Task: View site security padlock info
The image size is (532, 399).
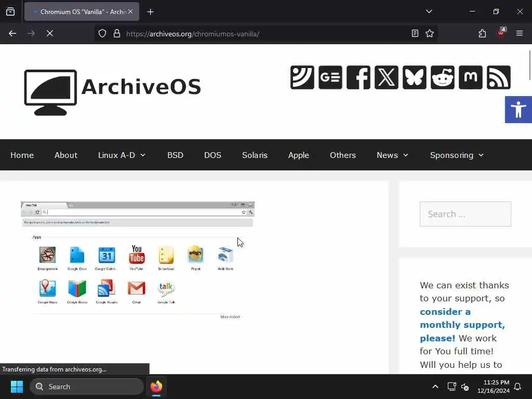Action: tap(117, 33)
